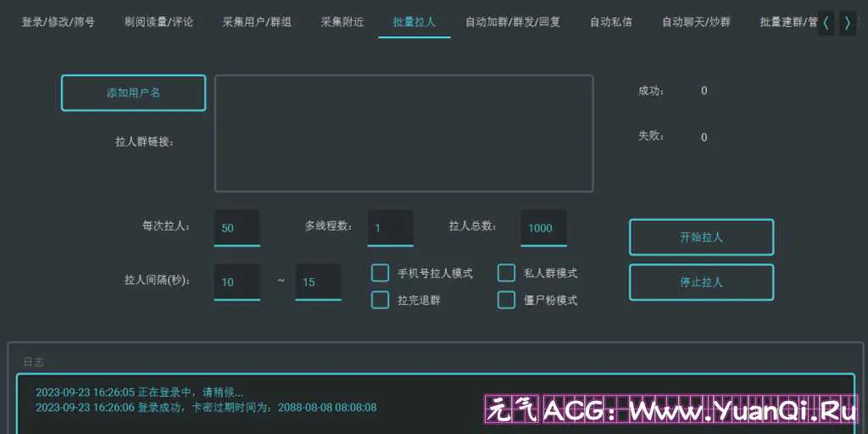Open the 登录/修改/筛号 tab

(58, 23)
